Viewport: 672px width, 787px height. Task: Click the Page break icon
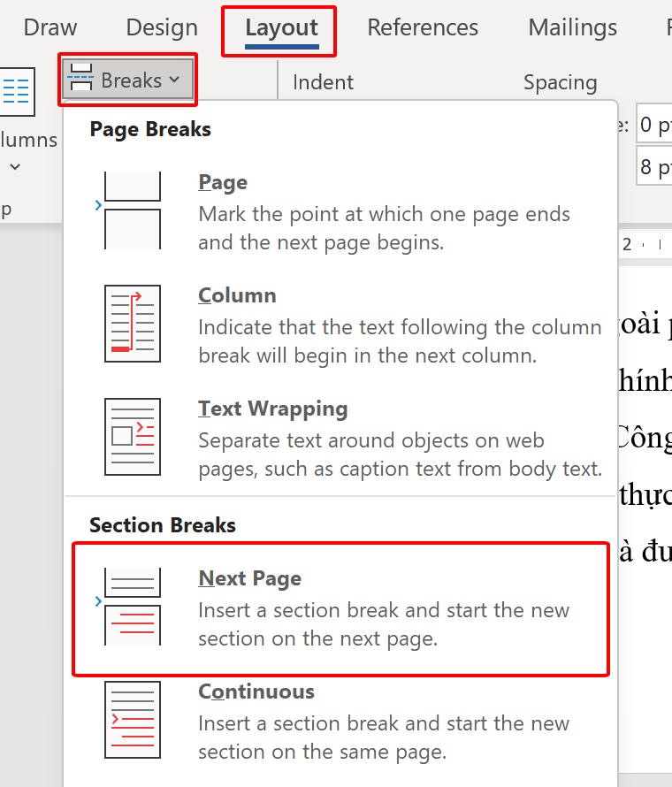(133, 210)
